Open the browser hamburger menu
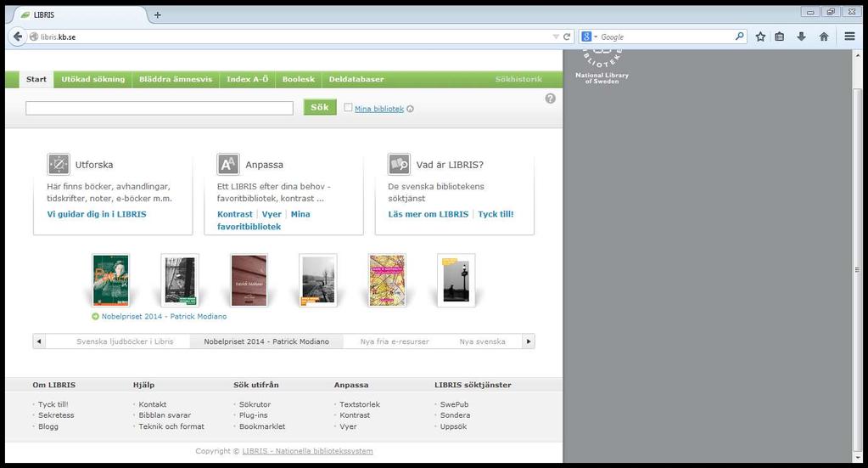This screenshot has height=468, width=868. [849, 37]
